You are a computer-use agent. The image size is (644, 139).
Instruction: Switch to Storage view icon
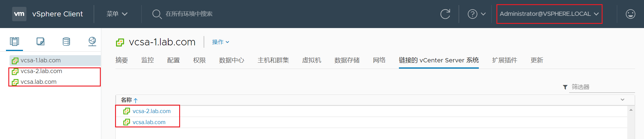(66, 41)
